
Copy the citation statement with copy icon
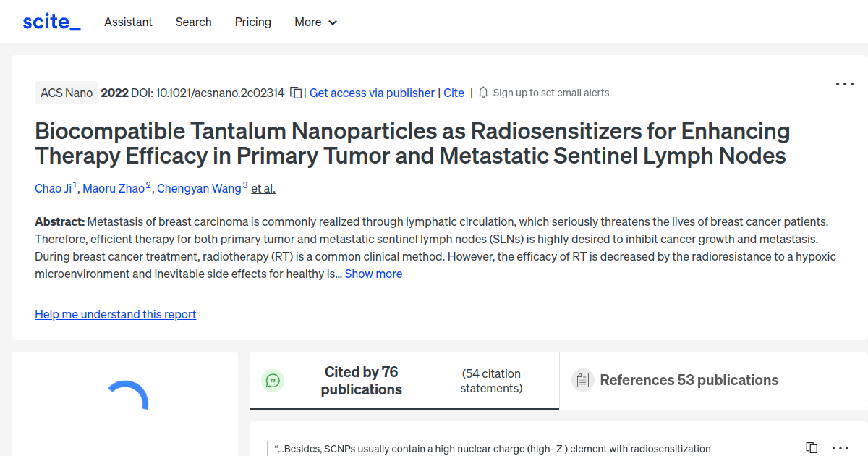coord(812,448)
